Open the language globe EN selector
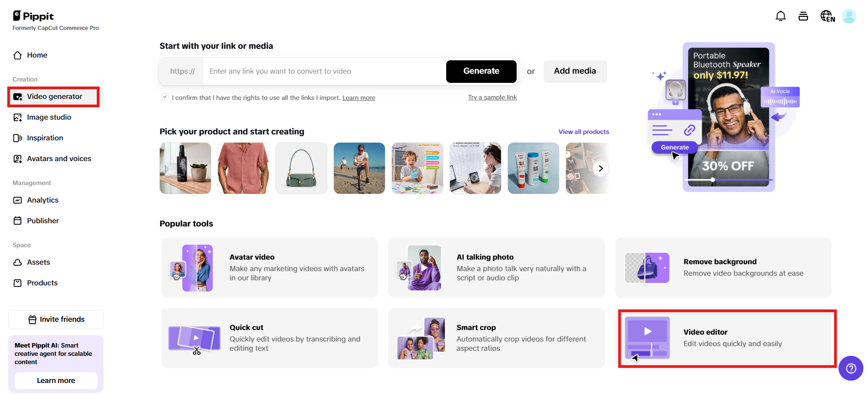868x394 pixels. click(x=827, y=16)
